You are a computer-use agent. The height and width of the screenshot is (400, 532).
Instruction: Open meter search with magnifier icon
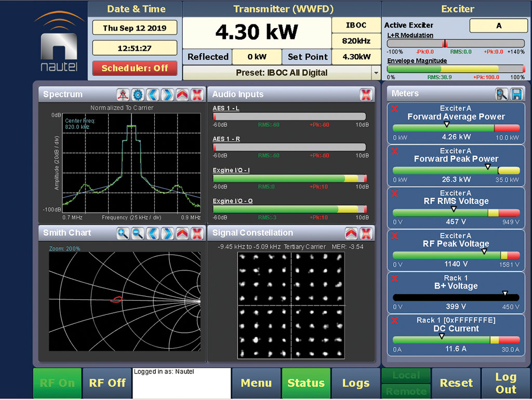[501, 94]
